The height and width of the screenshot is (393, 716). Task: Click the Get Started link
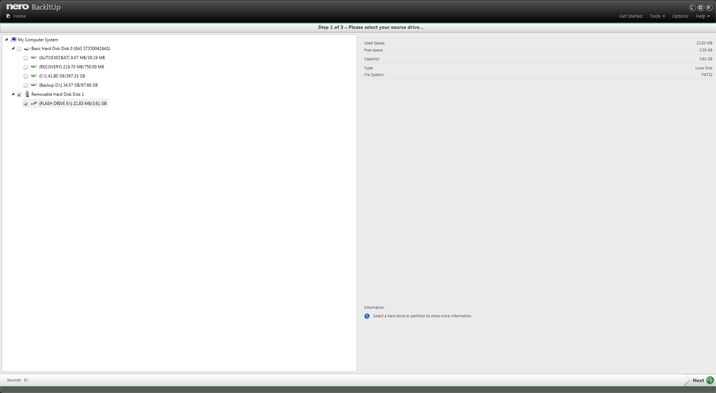tap(631, 16)
